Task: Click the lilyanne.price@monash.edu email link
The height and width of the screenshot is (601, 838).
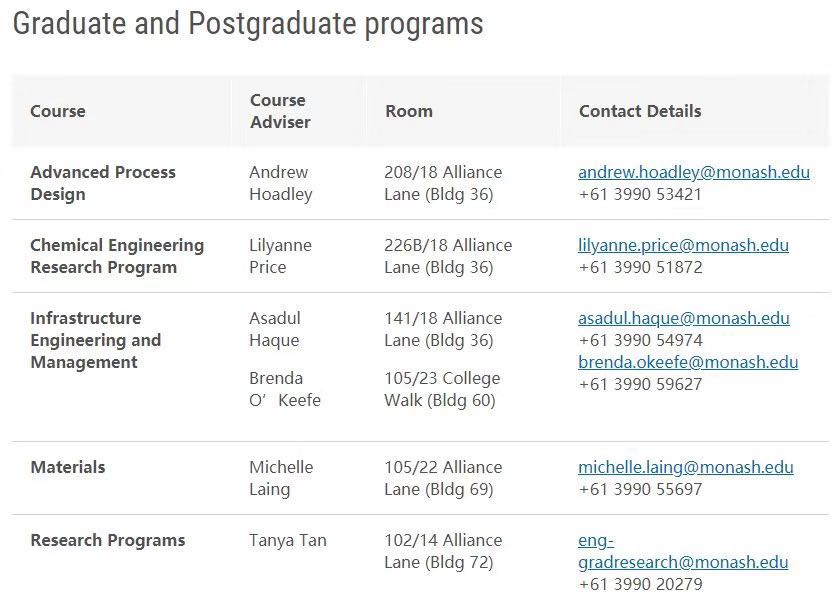Action: (x=683, y=245)
